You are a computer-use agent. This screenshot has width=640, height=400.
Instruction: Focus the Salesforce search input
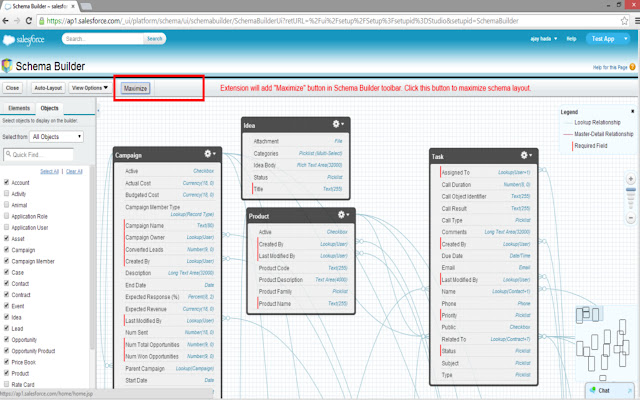pyautogui.click(x=103, y=39)
